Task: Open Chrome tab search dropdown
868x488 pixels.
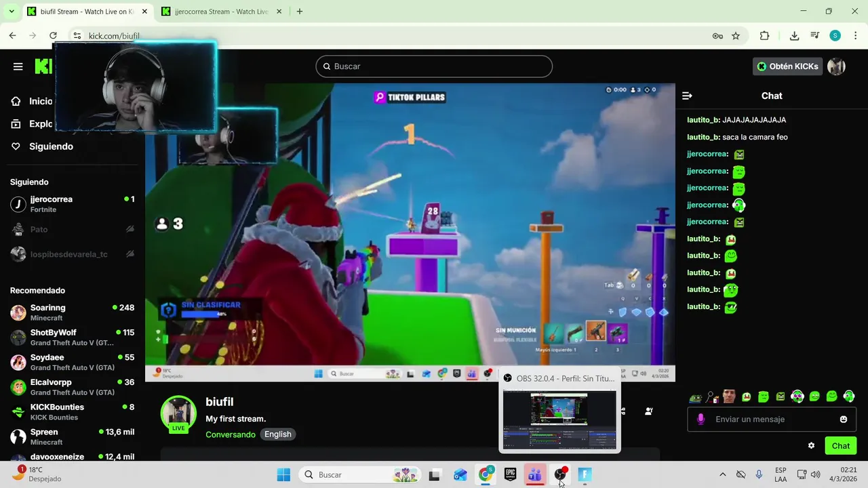Action: [x=12, y=12]
